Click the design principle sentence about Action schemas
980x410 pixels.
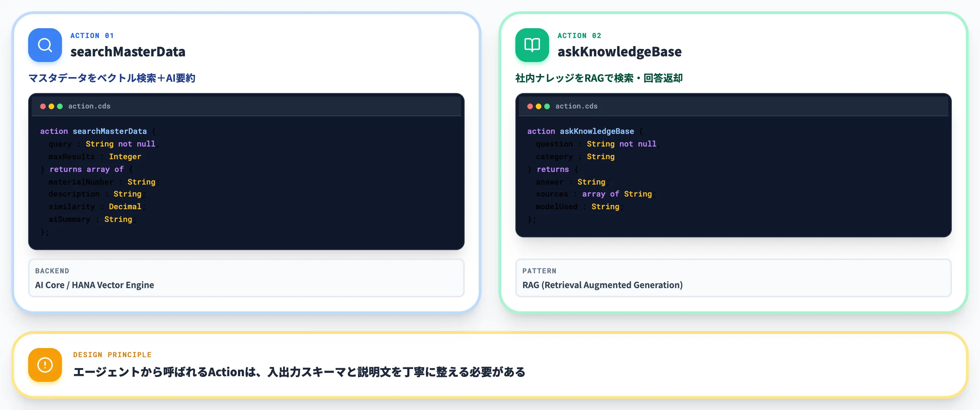point(299,372)
